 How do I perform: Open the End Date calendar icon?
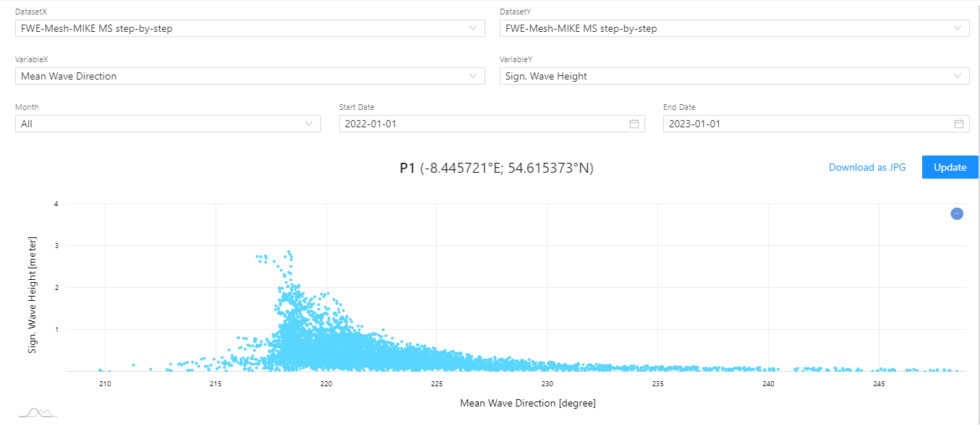959,124
